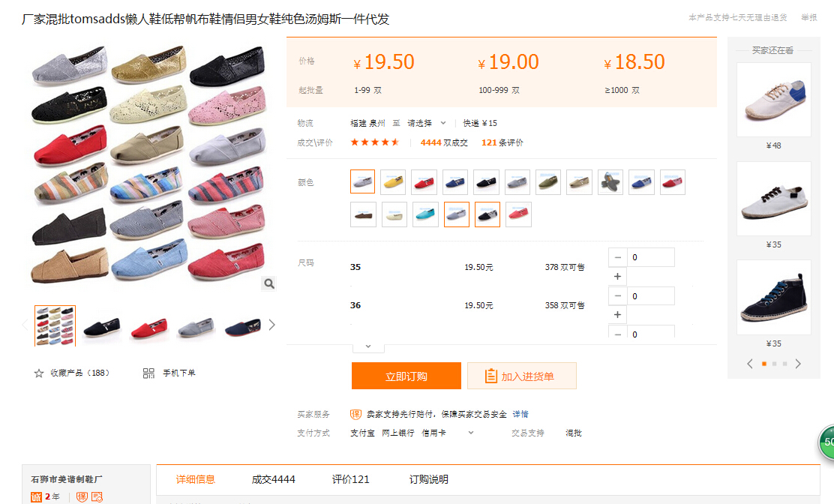Image resolution: width=834 pixels, height=504 pixels.
Task: Expand the size list with chevron
Action: click(367, 346)
